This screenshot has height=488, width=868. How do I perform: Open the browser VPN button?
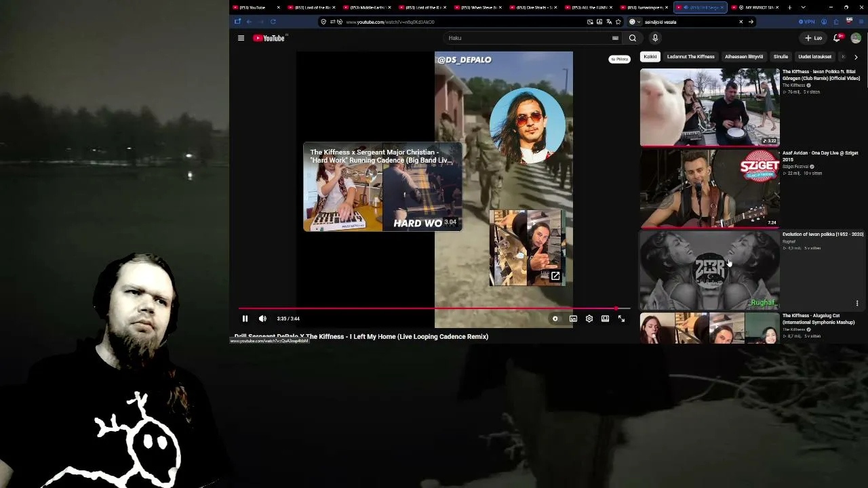pos(807,22)
